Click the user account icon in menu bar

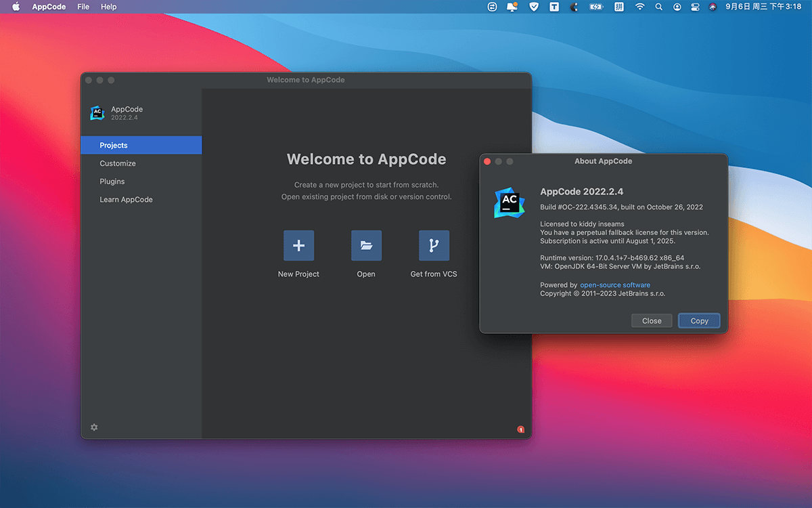[677, 7]
